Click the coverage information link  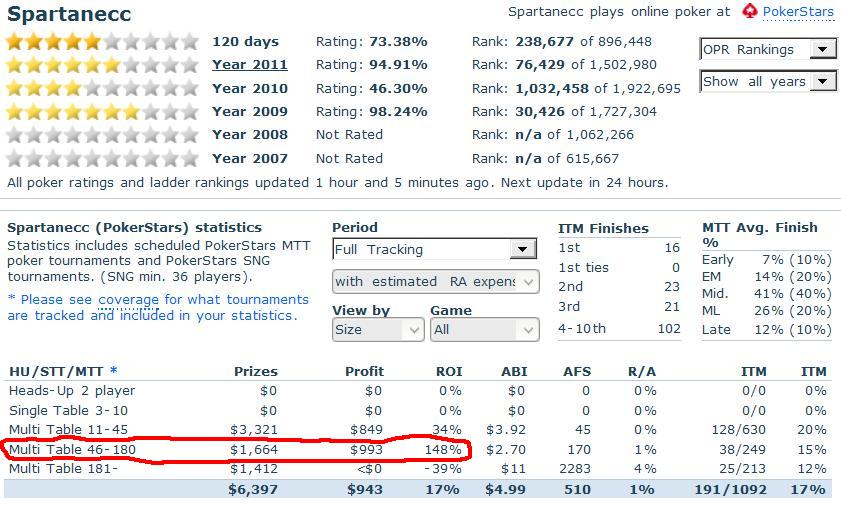[158, 307]
